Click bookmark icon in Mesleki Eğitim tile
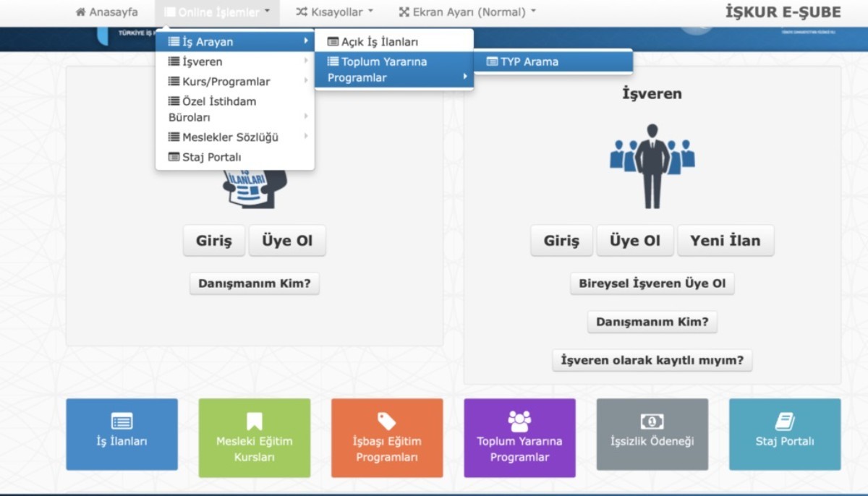The width and height of the screenshot is (868, 496). pyautogui.click(x=255, y=422)
